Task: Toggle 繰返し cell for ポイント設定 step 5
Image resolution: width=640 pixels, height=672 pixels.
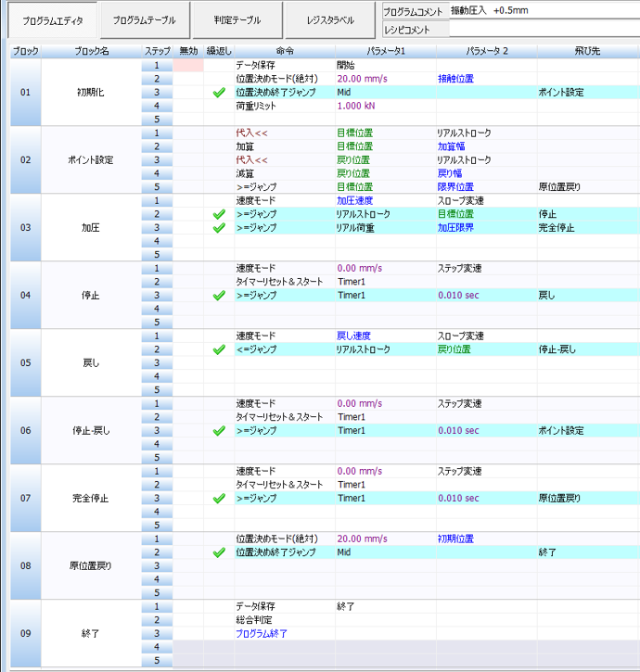Action: [219, 186]
